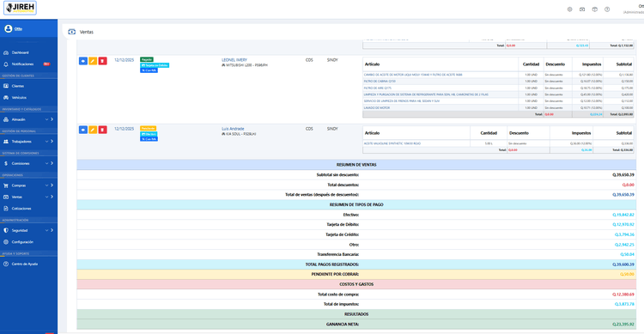Open customer Luis Andrade link
644x334 pixels.
click(233, 129)
